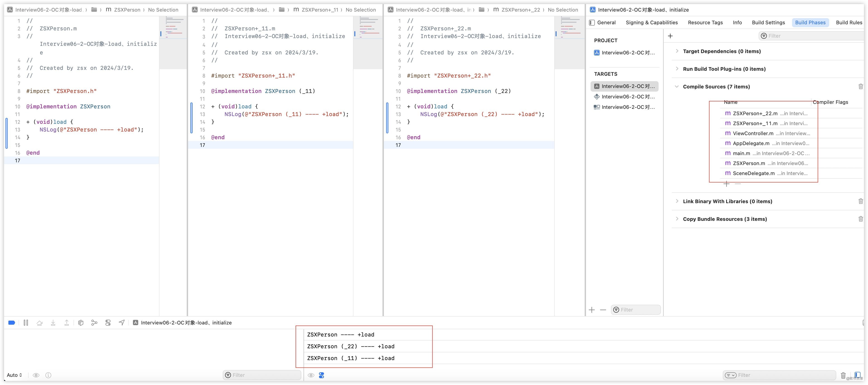Click the Debug View Hierarchy icon
This screenshot has width=868, height=385.
[x=81, y=323]
